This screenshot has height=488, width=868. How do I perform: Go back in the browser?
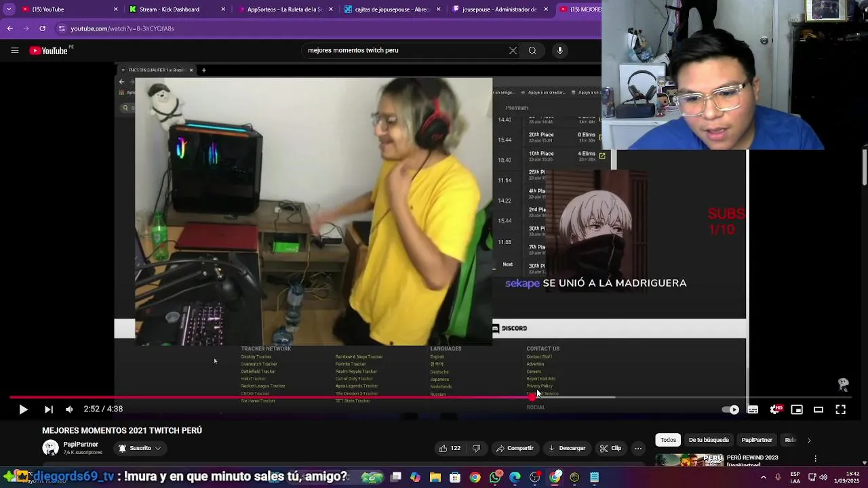click(9, 28)
